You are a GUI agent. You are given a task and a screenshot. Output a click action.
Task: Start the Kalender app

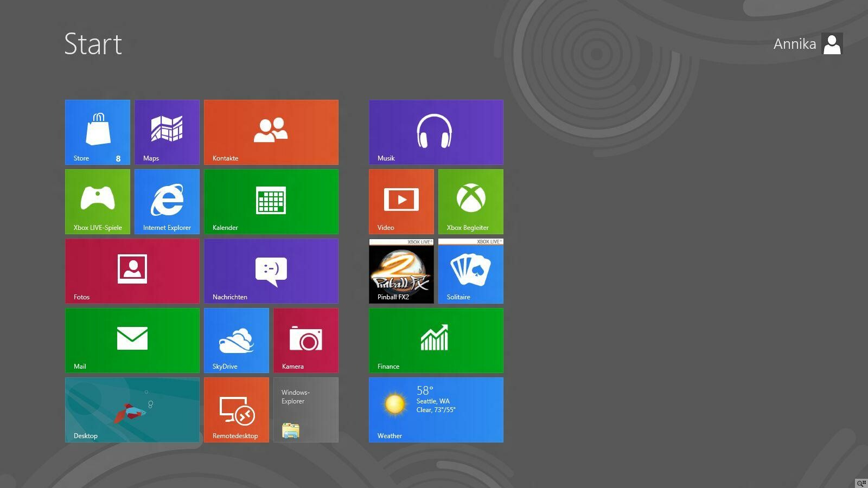271,201
